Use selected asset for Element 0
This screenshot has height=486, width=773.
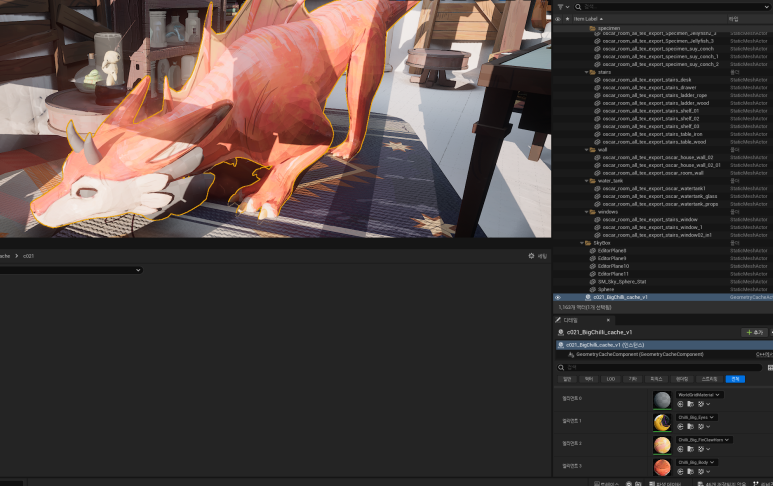(x=680, y=404)
